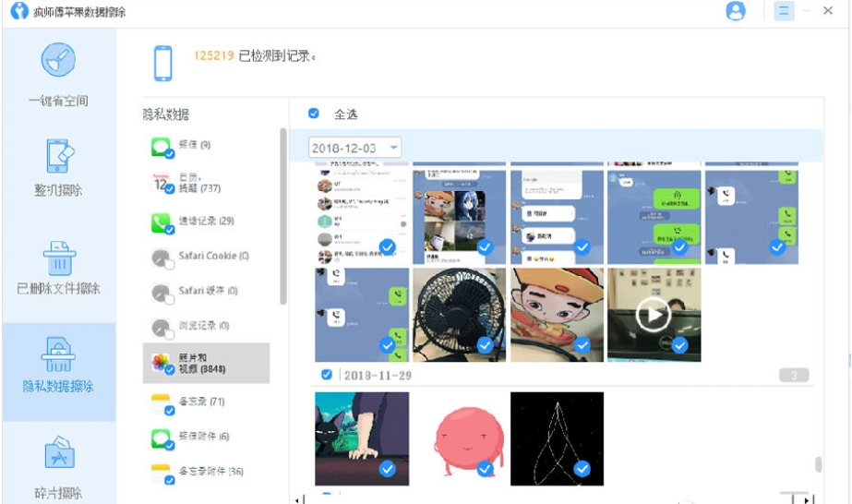The image size is (852, 504).
Task: Toggle the 全选 select-all checkbox
Action: 314,114
